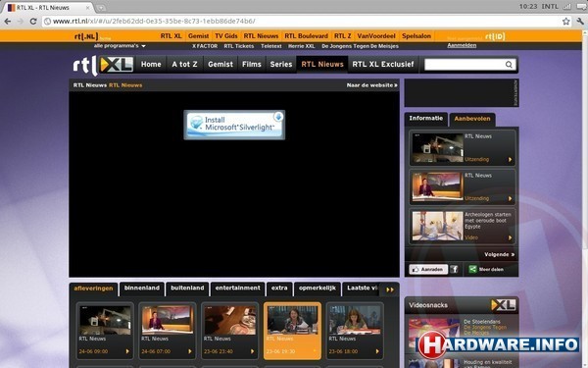Open the 24-06 09:00 RTL Nieuws thumbnail
588x368 pixels.
point(105,330)
